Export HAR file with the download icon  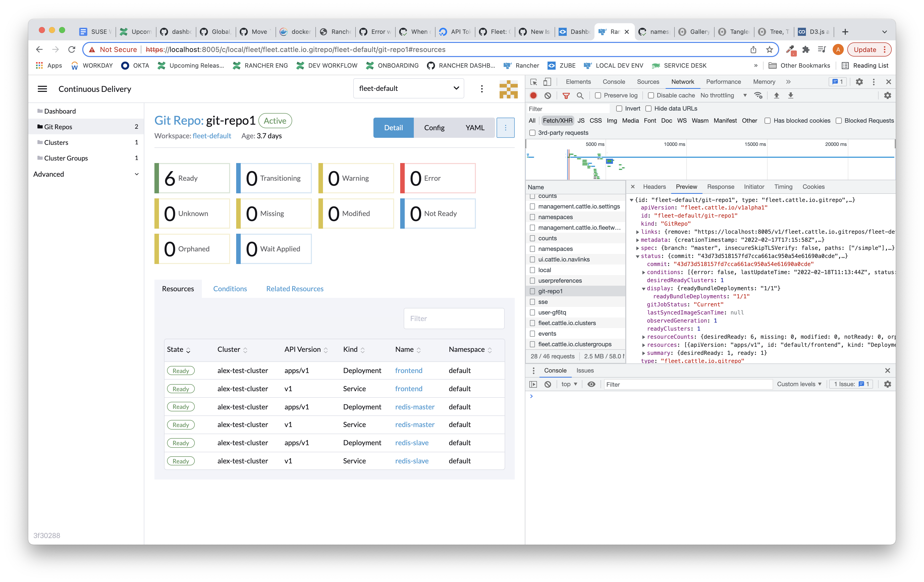pos(791,95)
